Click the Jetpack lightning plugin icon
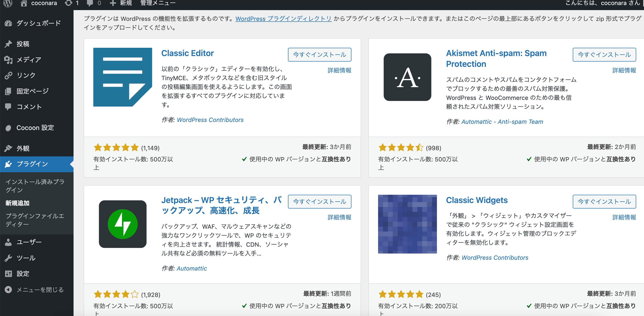Image resolution: width=644 pixels, height=316 pixels. pyautogui.click(x=123, y=224)
